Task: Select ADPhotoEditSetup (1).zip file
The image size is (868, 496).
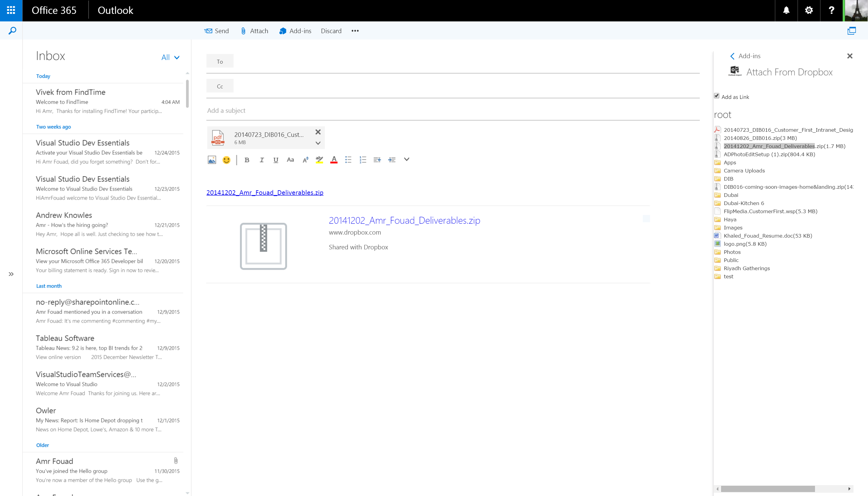Action: [769, 154]
